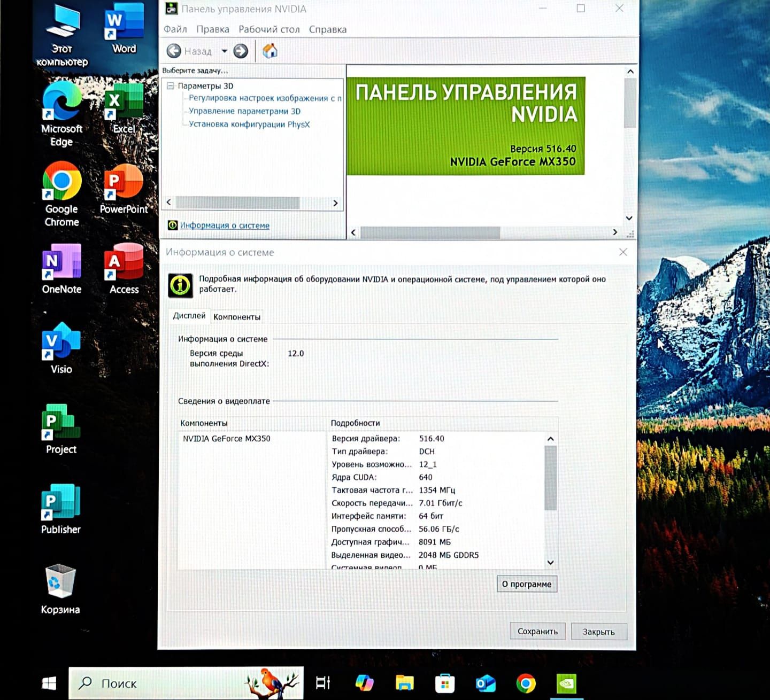Open Outlook from the taskbar
Screen dimensions: 770x700
[486, 683]
